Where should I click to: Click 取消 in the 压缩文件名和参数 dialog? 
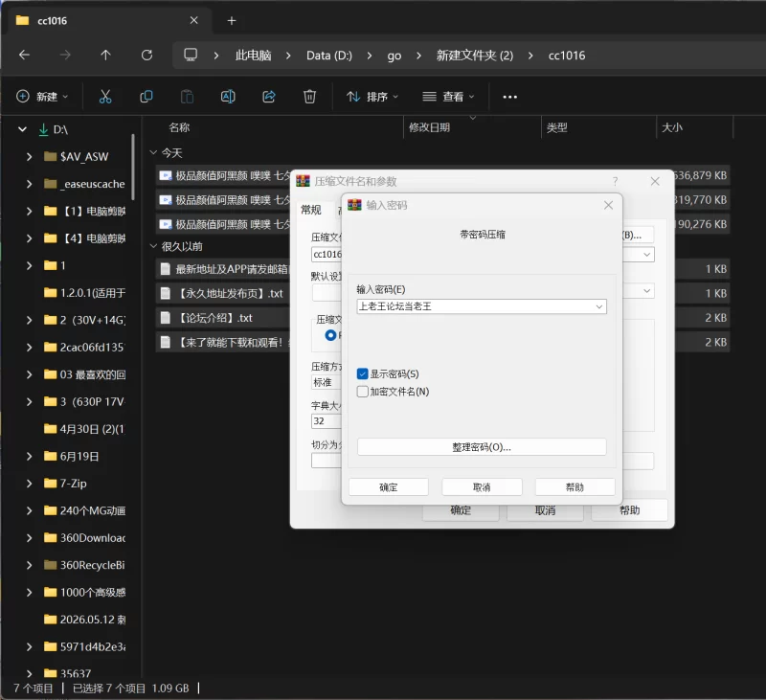tap(545, 511)
